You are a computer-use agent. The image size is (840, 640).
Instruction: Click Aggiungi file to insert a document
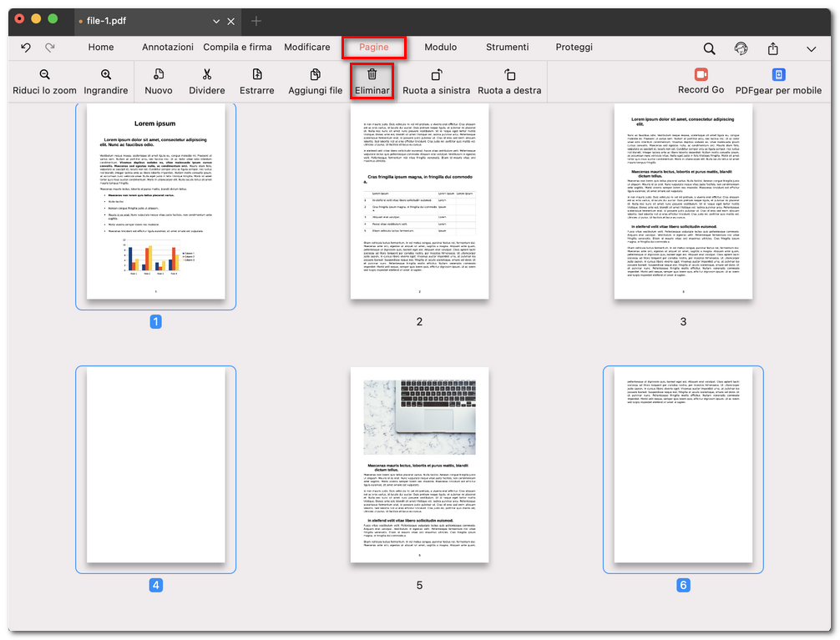pos(315,82)
